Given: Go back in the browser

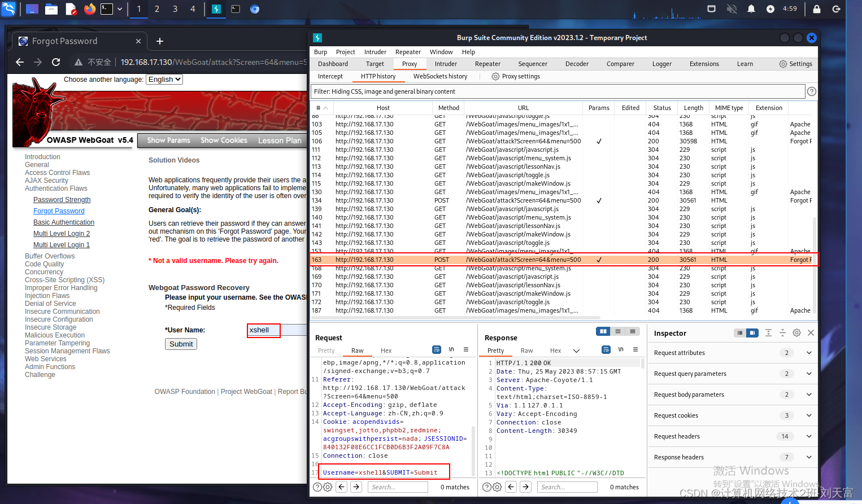Looking at the screenshot, I should coord(20,62).
